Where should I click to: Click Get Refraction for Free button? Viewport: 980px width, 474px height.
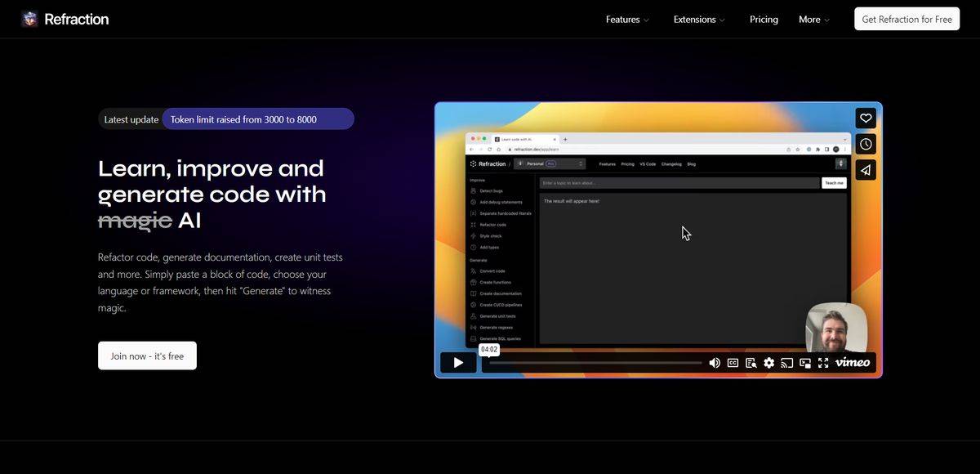[906, 20]
